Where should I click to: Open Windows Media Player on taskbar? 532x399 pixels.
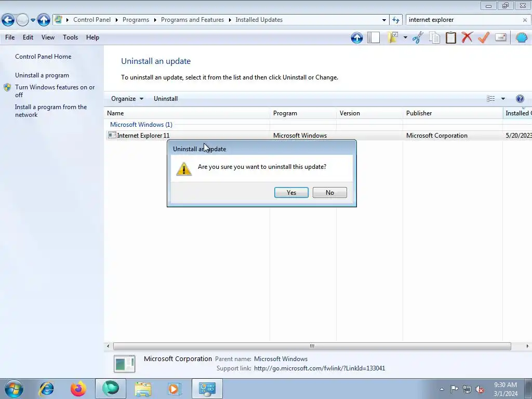175,389
